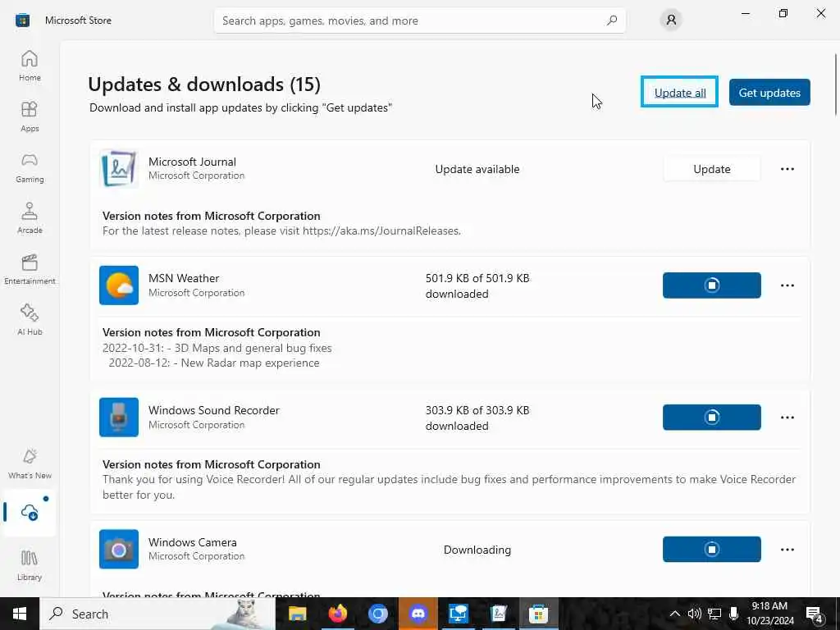
Task: Click the Windows Sound Recorder app icon
Action: coord(119,418)
